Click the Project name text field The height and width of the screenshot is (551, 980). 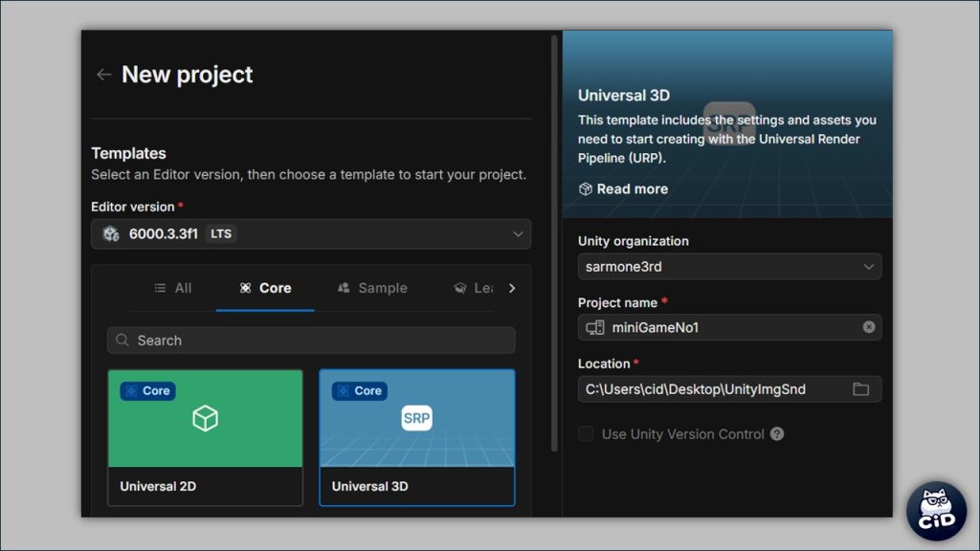click(x=727, y=327)
